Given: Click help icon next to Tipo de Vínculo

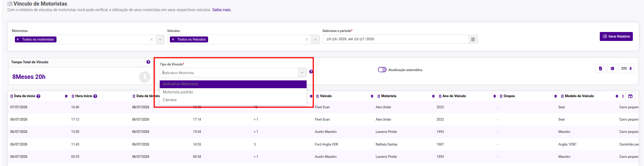Looking at the screenshot, I should (311, 72).
